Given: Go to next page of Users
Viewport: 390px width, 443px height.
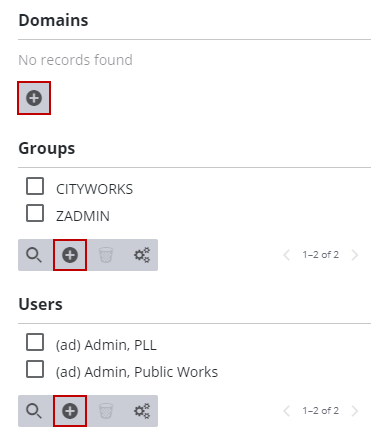Looking at the screenshot, I should [x=355, y=411].
